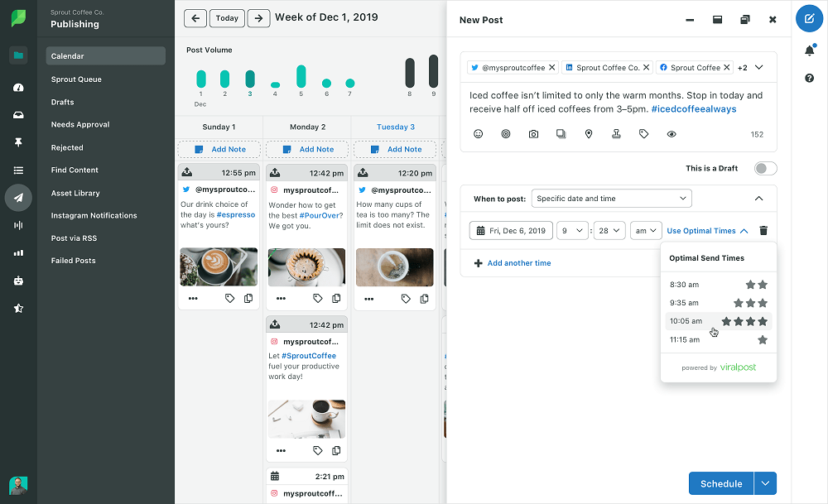The width and height of the screenshot is (828, 504).
Task: Open the reports bar chart icon
Action: [x=18, y=252]
